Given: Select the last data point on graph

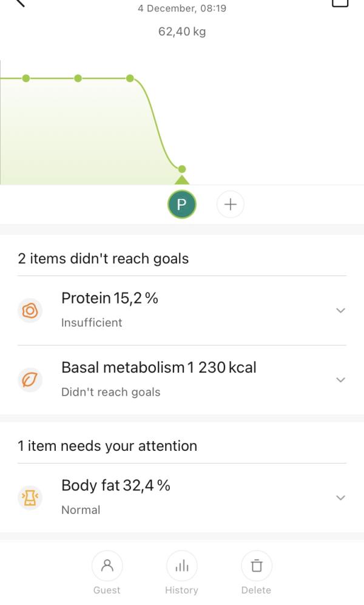Looking at the screenshot, I should pos(182,169).
